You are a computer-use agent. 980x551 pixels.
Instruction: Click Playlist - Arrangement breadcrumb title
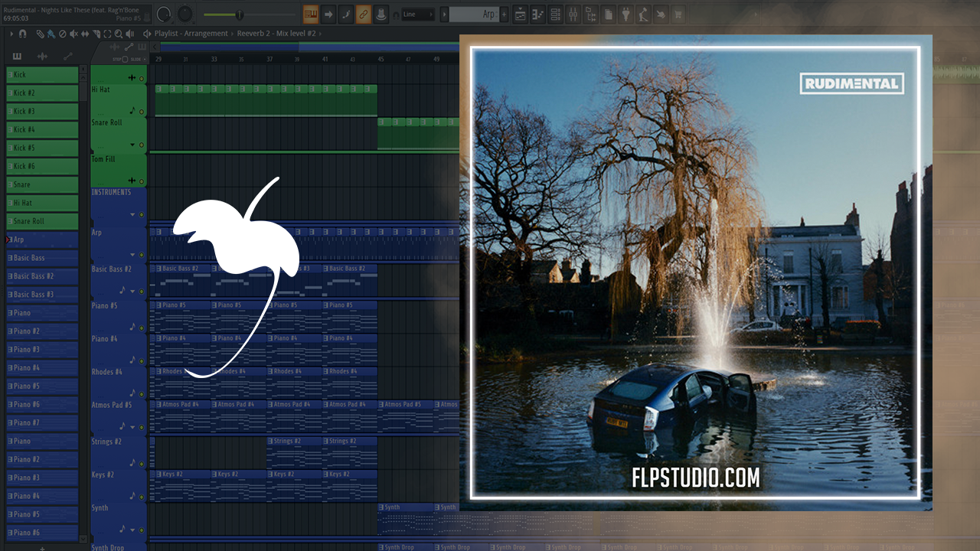(x=191, y=34)
